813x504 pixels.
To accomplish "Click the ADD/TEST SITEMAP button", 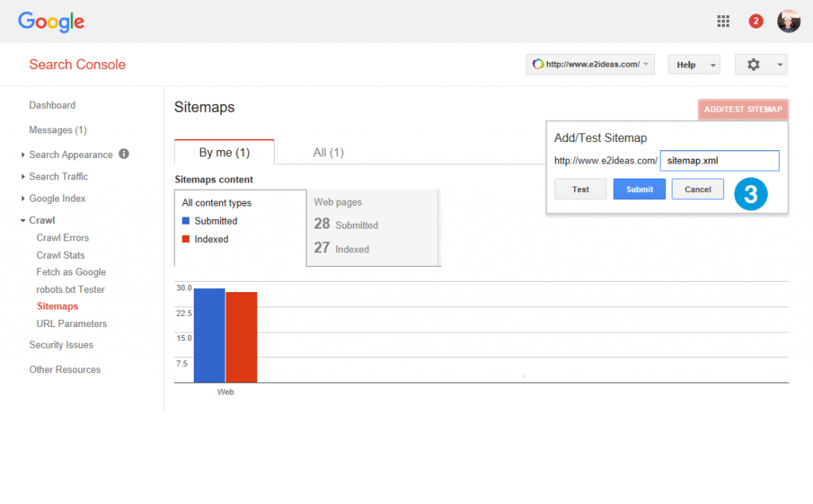I will [x=743, y=110].
